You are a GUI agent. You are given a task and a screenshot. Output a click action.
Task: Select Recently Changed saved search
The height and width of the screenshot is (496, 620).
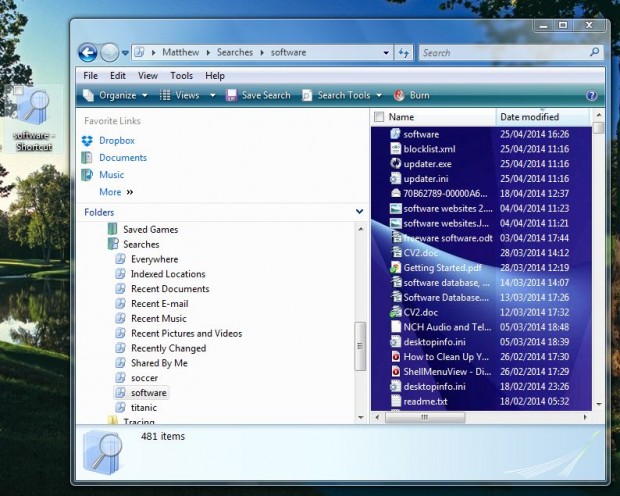[168, 348]
